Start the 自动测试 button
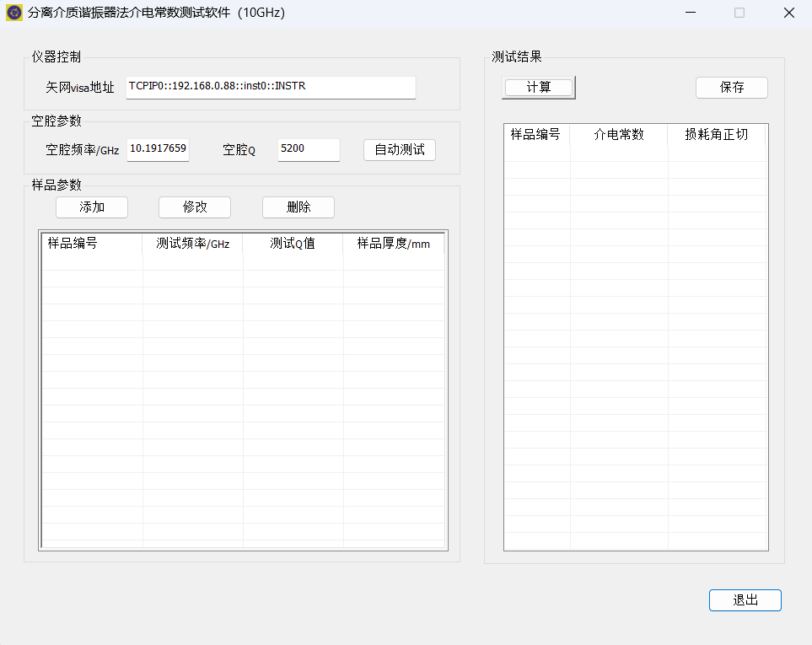 tap(400, 150)
